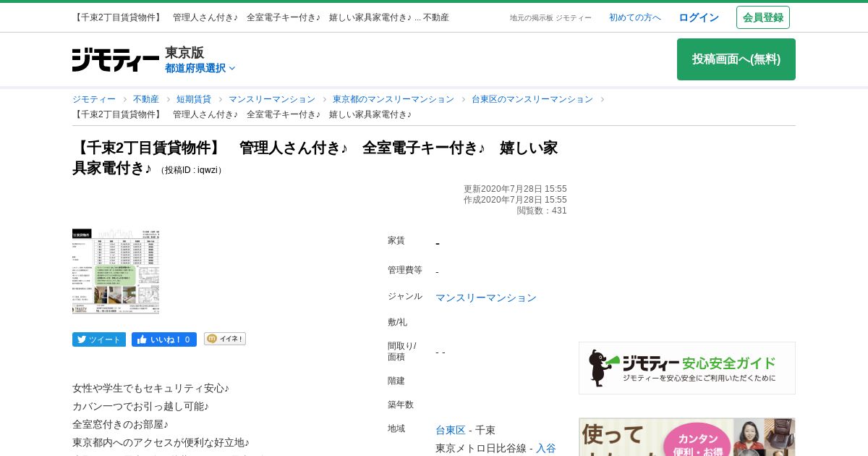This screenshot has width=868, height=456.
Task: Select the 家賃 label
Action: [x=396, y=240]
